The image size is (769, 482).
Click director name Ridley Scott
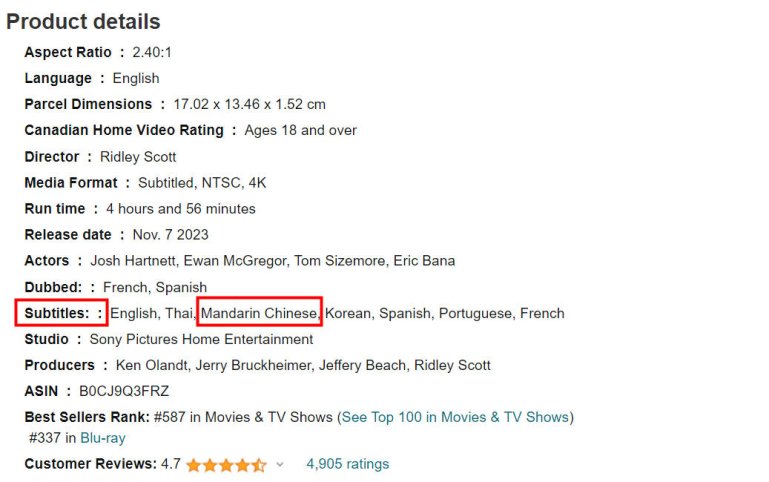(x=138, y=157)
